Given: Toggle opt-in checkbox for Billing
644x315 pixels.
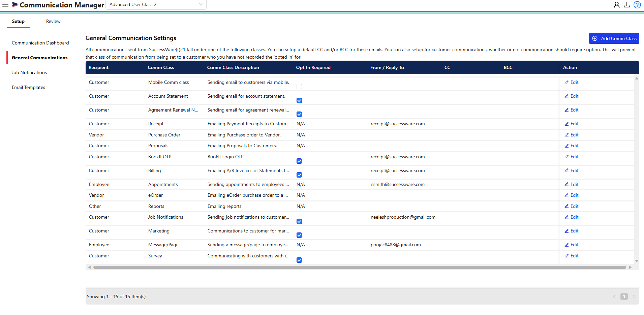Looking at the screenshot, I should (x=299, y=175).
